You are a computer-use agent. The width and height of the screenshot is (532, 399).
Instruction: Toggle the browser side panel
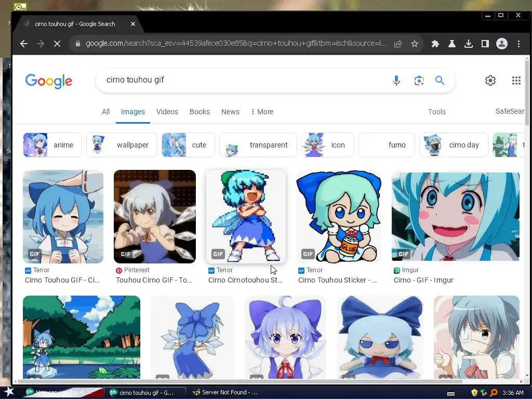pos(485,44)
